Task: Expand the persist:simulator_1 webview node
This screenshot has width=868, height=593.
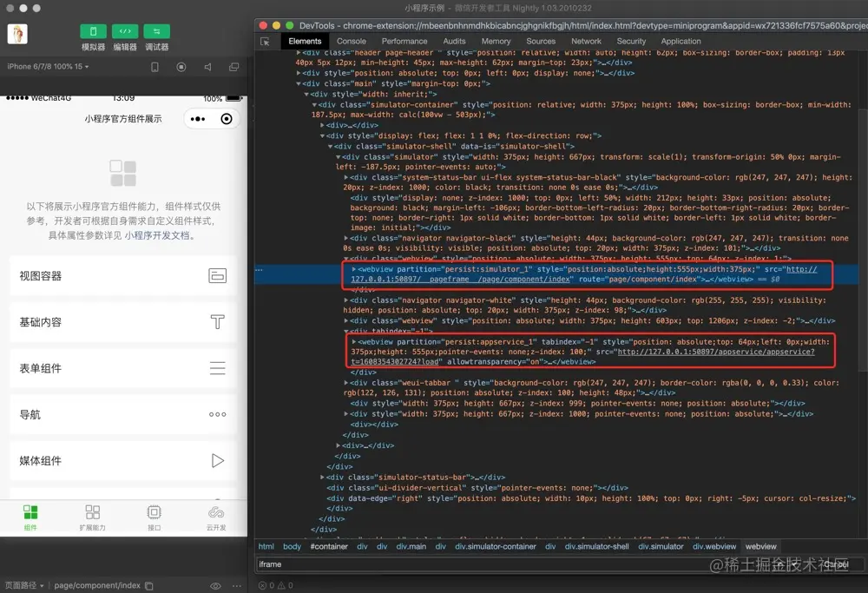Action: pos(354,269)
